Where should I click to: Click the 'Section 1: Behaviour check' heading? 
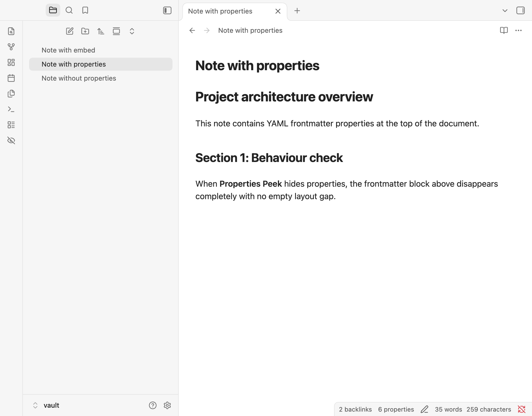pos(269,158)
